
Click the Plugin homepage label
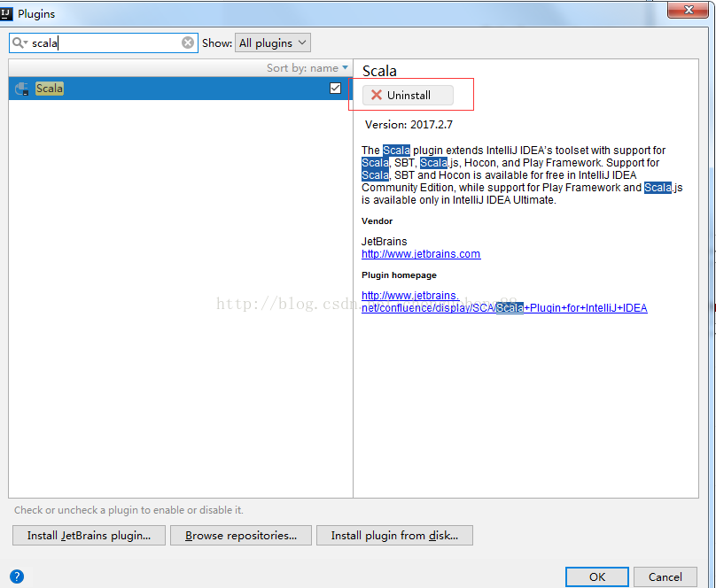tap(399, 275)
